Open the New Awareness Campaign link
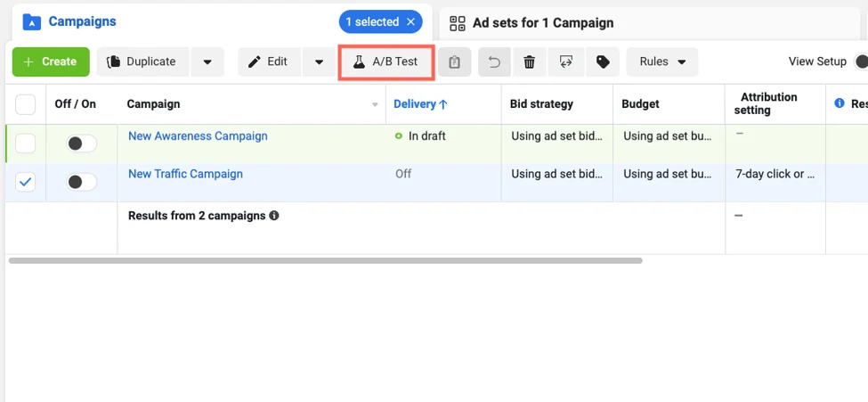Screen dimensions: 868x402 coord(198,135)
